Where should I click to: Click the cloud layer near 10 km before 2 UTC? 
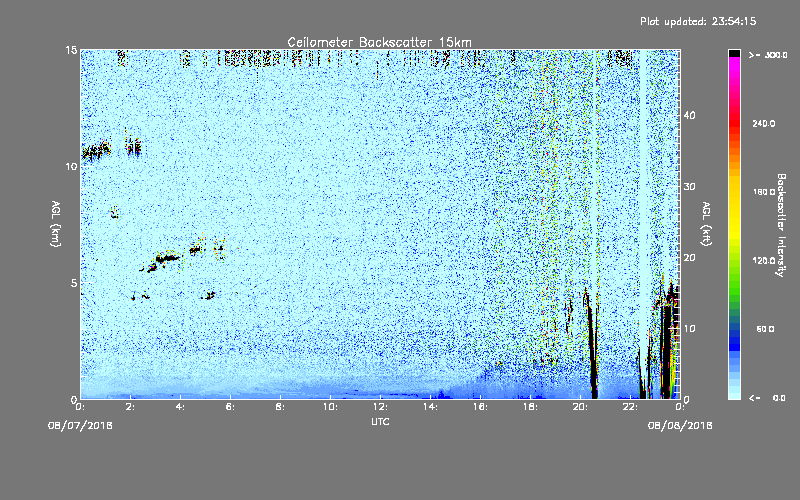tap(96, 151)
